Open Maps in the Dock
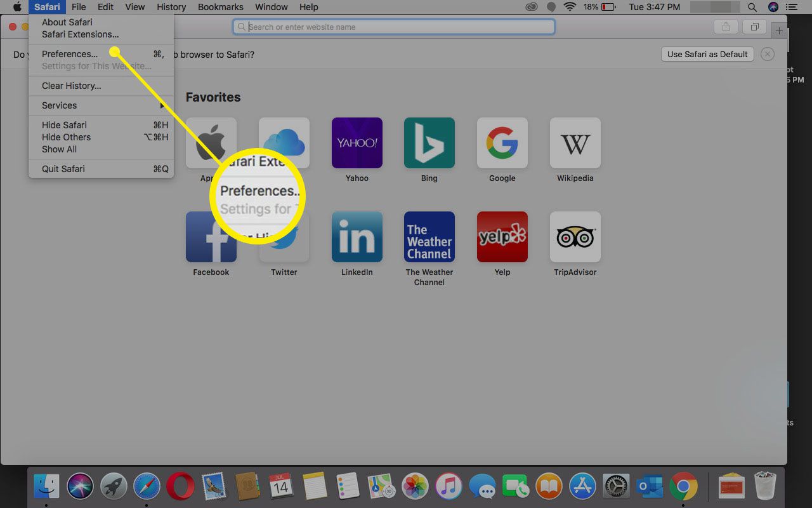The image size is (812, 508). pyautogui.click(x=382, y=486)
